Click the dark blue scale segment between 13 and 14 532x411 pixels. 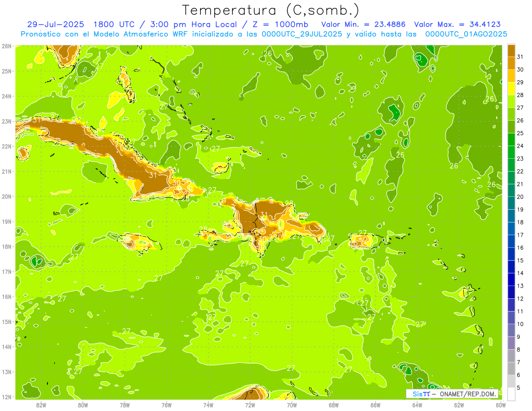click(511, 279)
